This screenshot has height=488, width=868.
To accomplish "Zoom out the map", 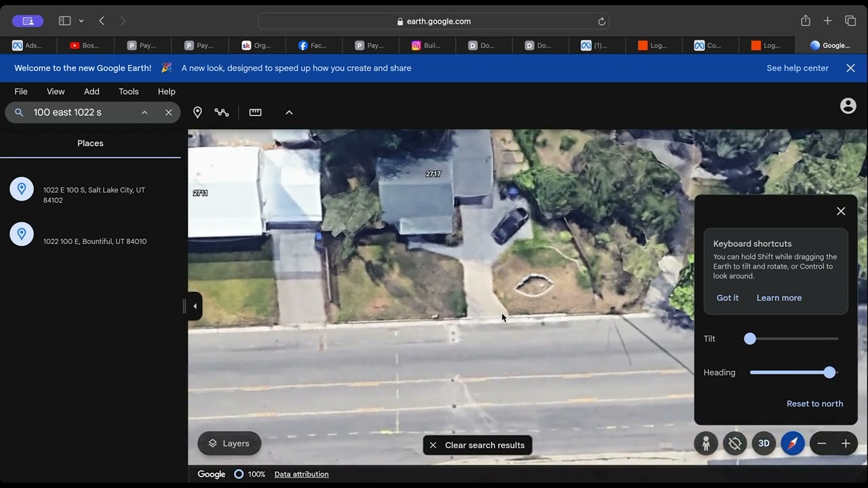I will tap(822, 444).
